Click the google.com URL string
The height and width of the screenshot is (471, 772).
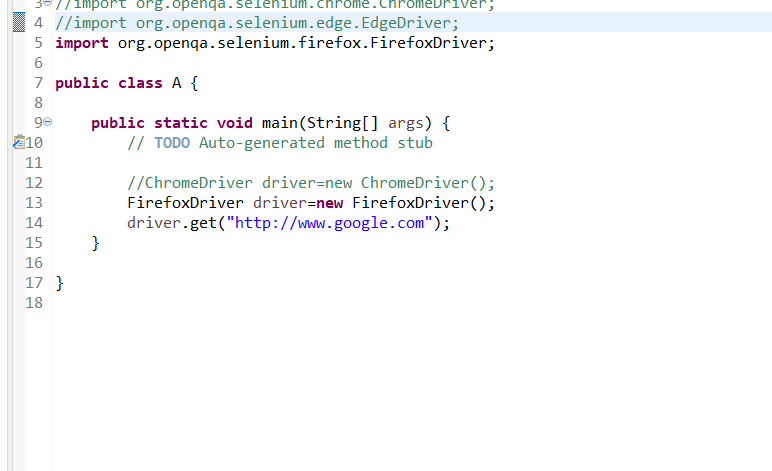[329, 223]
